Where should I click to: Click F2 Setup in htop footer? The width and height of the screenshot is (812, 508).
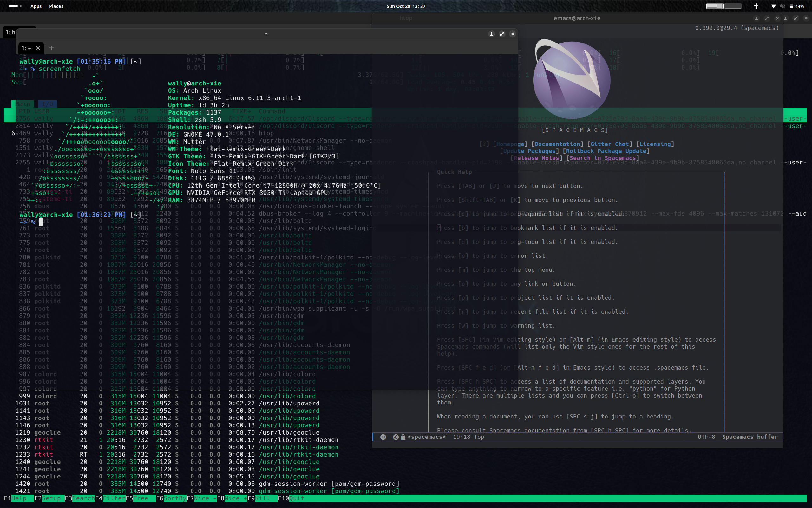coord(49,498)
